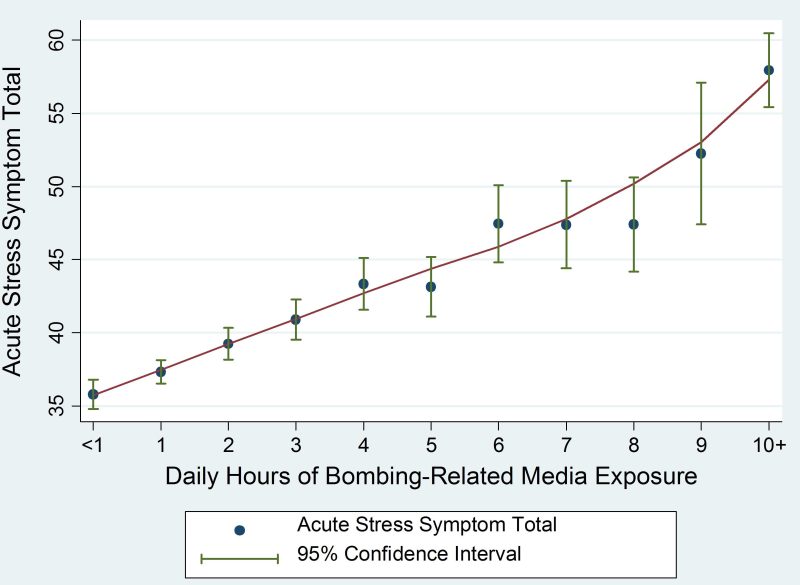Viewport: 800px width, 585px height.
Task: Select the '95% Confidence Interval' legend label
Action: click(410, 554)
